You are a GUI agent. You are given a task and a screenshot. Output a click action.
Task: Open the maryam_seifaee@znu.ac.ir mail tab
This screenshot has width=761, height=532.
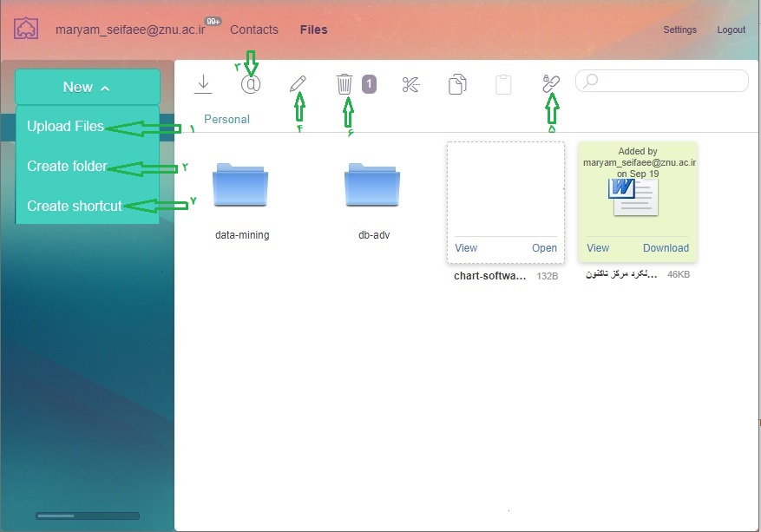tap(130, 30)
